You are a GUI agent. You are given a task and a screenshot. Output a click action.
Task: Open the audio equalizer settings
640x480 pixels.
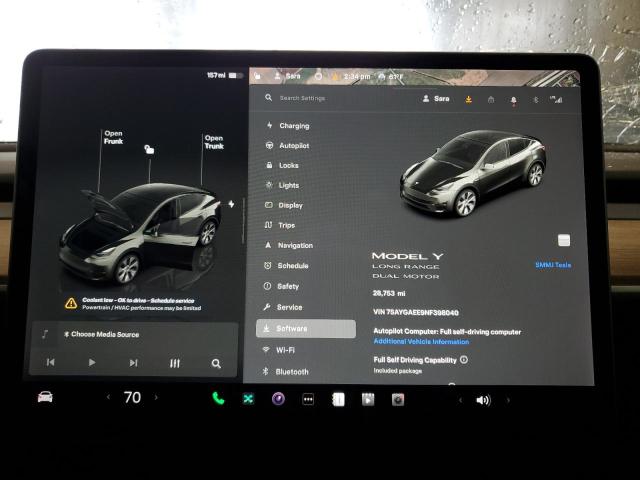click(175, 363)
